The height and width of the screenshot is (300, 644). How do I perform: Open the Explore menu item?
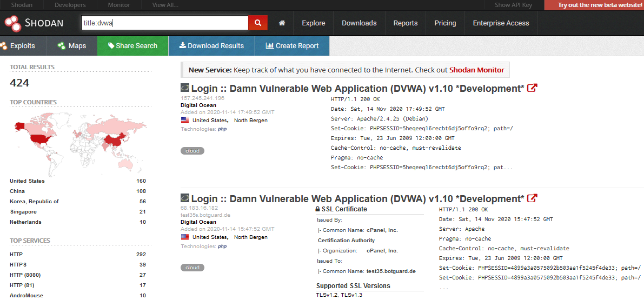coord(314,23)
